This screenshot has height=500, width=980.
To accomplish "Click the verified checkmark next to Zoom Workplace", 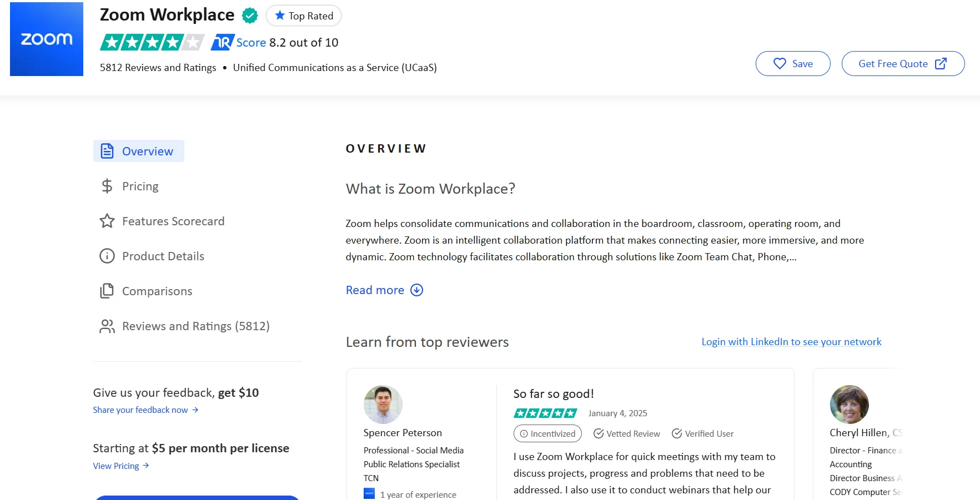I will (249, 15).
